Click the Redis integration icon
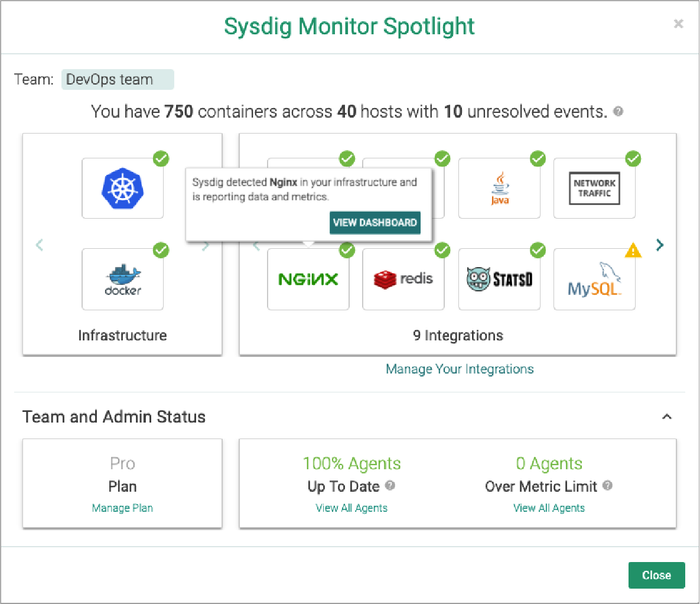Image resolution: width=700 pixels, height=604 pixels. pos(403,279)
